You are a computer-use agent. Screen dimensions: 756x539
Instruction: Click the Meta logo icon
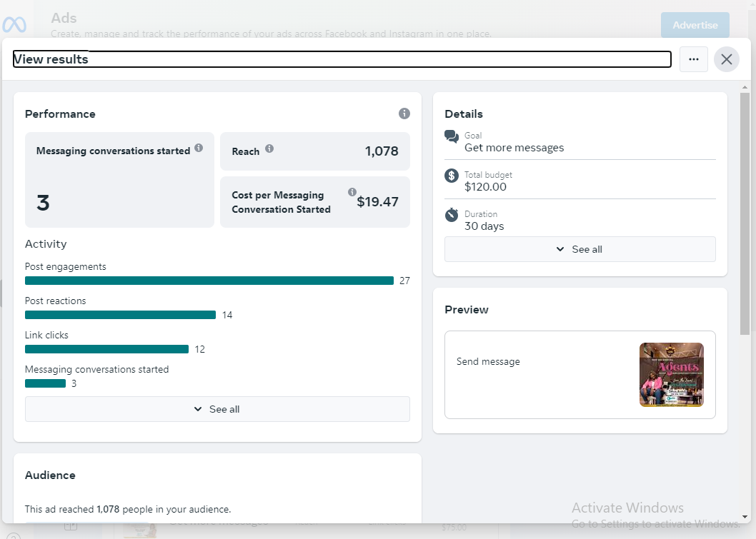pyautogui.click(x=14, y=24)
